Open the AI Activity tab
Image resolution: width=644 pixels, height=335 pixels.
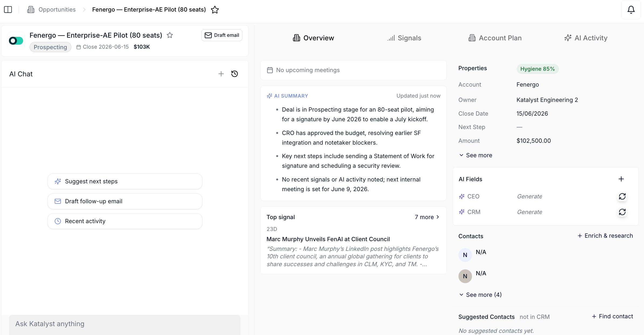click(x=586, y=38)
